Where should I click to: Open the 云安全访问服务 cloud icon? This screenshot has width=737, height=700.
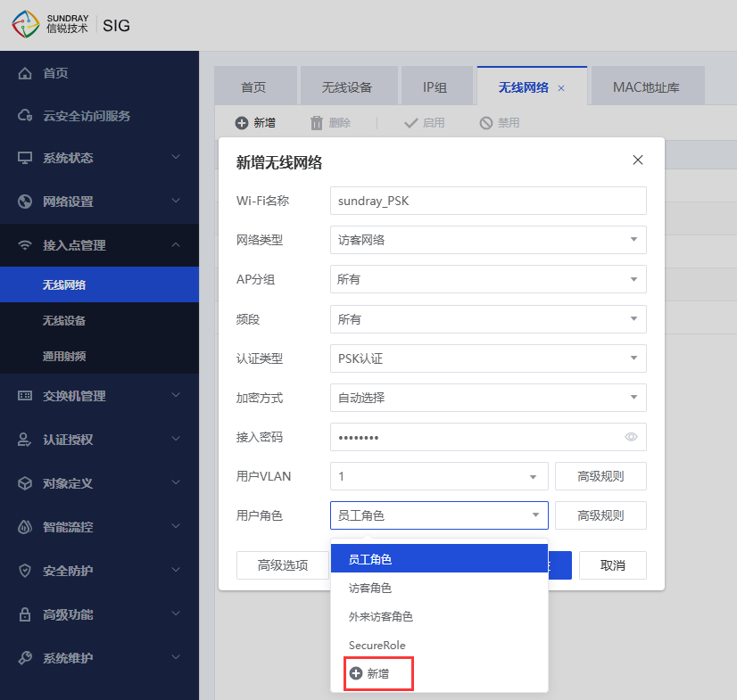pos(25,116)
